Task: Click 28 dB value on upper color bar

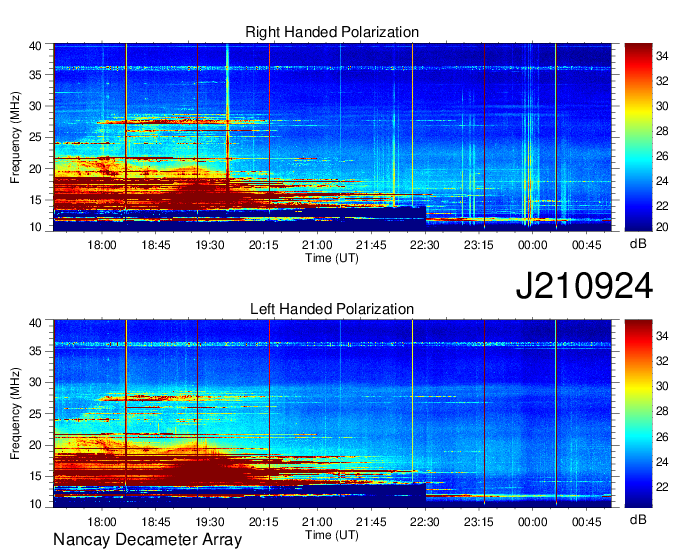Action: pos(662,131)
